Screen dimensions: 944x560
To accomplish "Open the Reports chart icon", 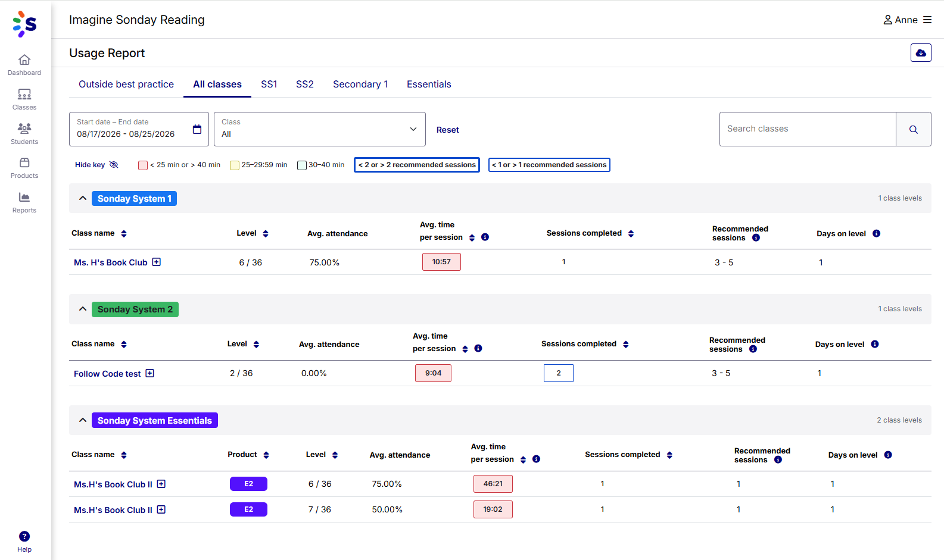I will 24,197.
